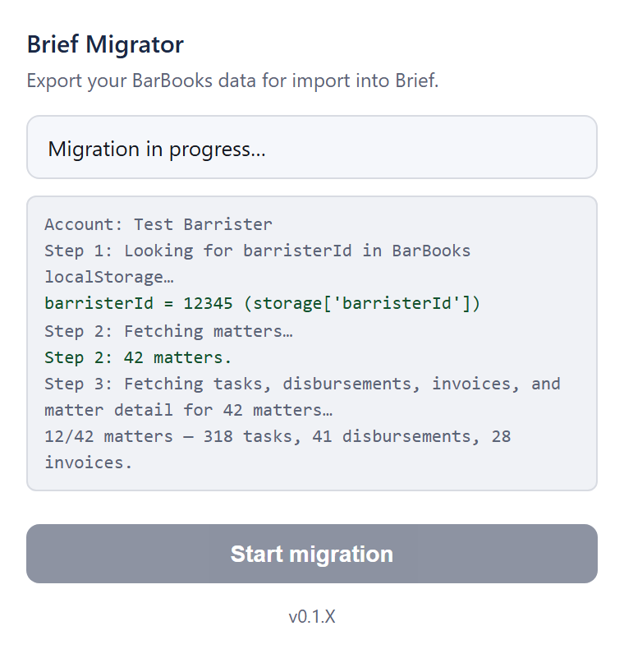Click the 'Migration in progress…' status box
This screenshot has height=672, width=624.
point(312,147)
